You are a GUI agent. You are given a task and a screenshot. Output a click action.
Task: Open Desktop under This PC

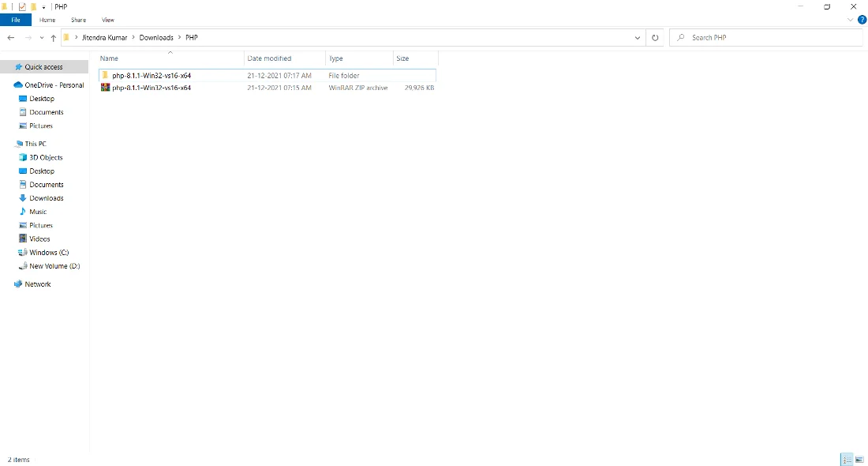pos(42,171)
